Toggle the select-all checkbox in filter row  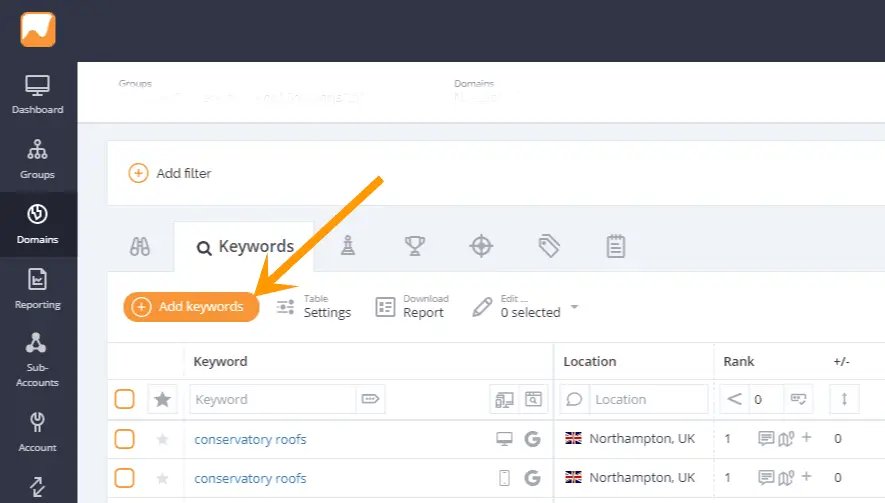(x=124, y=399)
